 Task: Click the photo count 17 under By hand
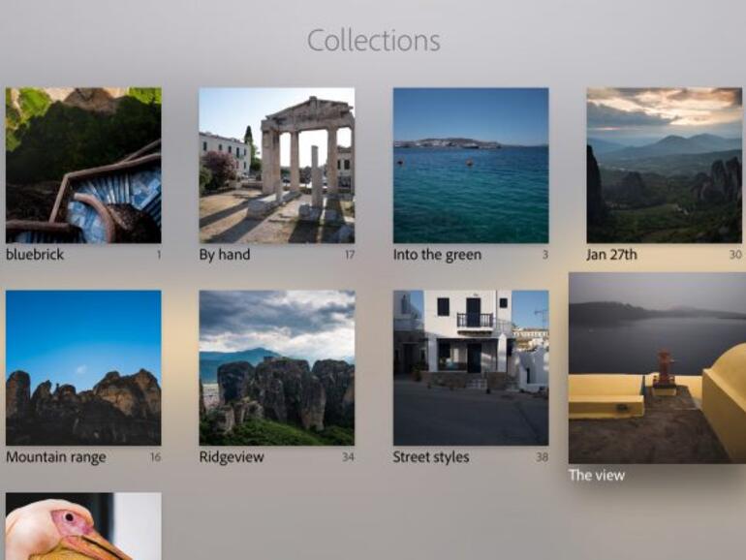(x=350, y=255)
